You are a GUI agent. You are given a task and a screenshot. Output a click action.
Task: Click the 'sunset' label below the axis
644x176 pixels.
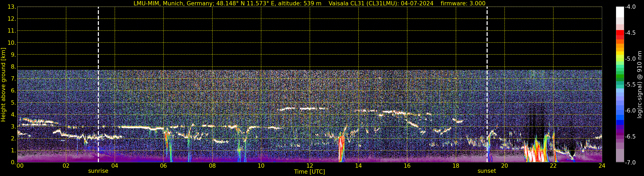487,171
